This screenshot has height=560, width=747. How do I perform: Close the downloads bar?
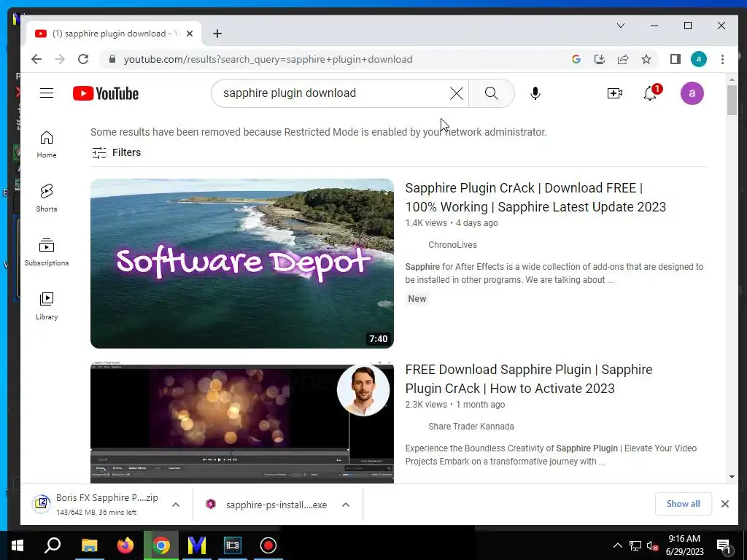[724, 504]
